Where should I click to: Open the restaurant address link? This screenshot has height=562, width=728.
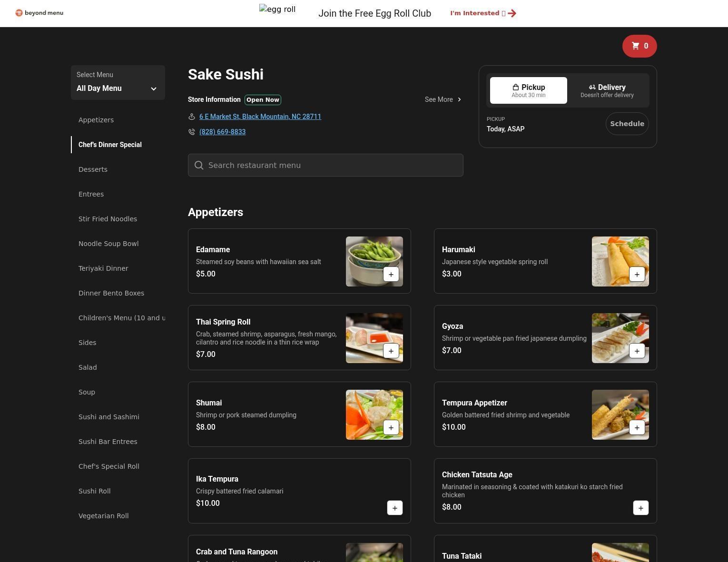pos(260,117)
